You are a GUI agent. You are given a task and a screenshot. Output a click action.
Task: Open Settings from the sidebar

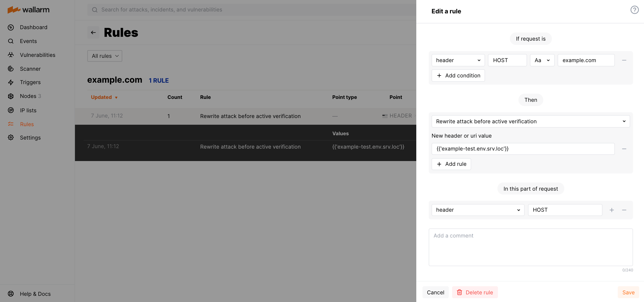[11, 137]
